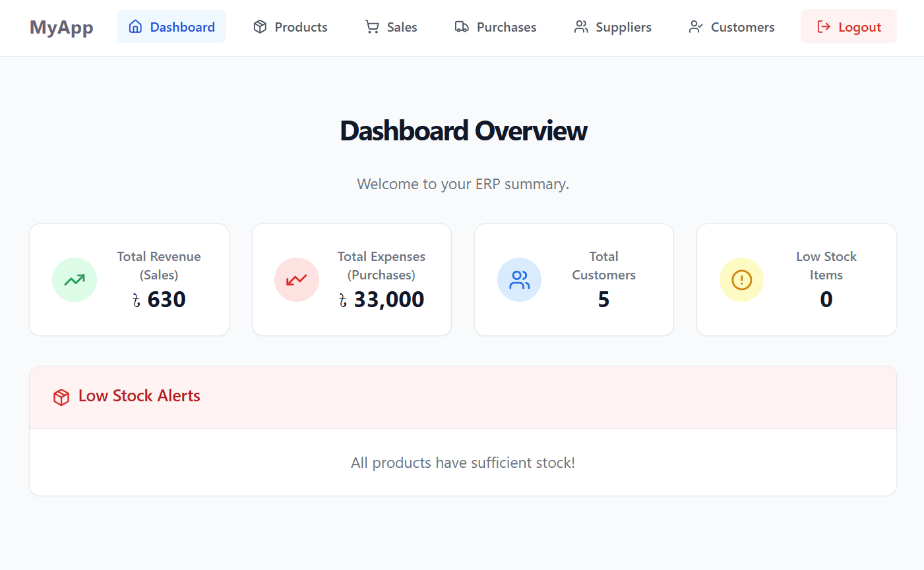Click the house icon in Dashboard tab

coord(135,26)
